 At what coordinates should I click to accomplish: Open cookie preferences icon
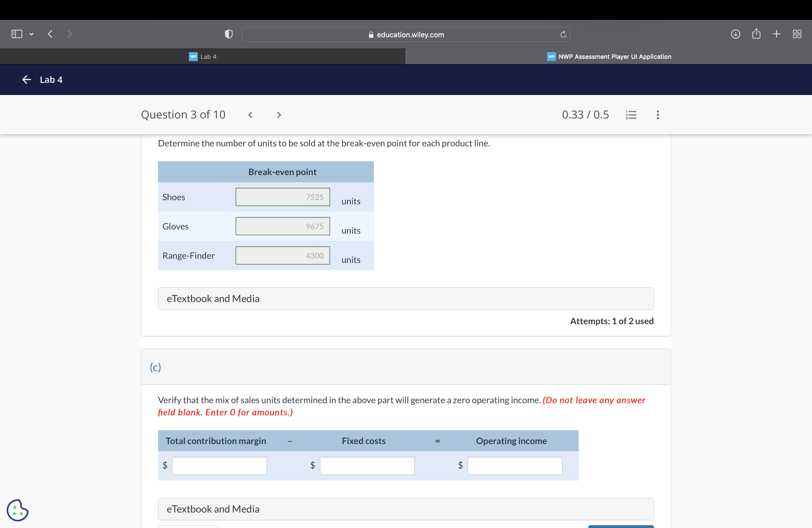click(x=17, y=510)
